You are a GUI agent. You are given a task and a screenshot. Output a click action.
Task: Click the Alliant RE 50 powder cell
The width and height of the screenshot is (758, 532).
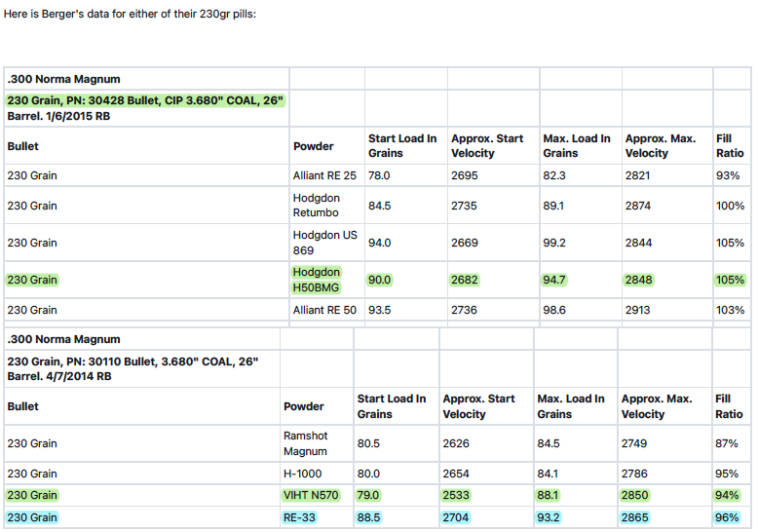pyautogui.click(x=324, y=310)
